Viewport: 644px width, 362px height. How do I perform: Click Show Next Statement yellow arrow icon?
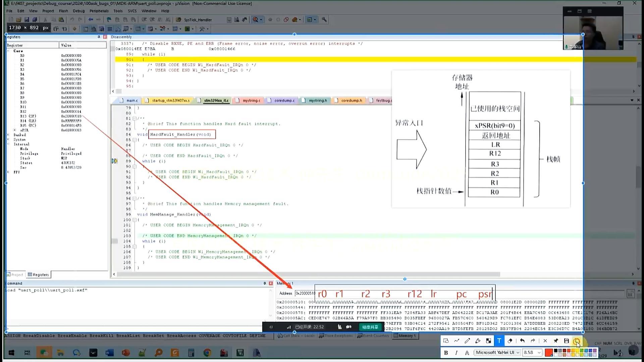74,29
